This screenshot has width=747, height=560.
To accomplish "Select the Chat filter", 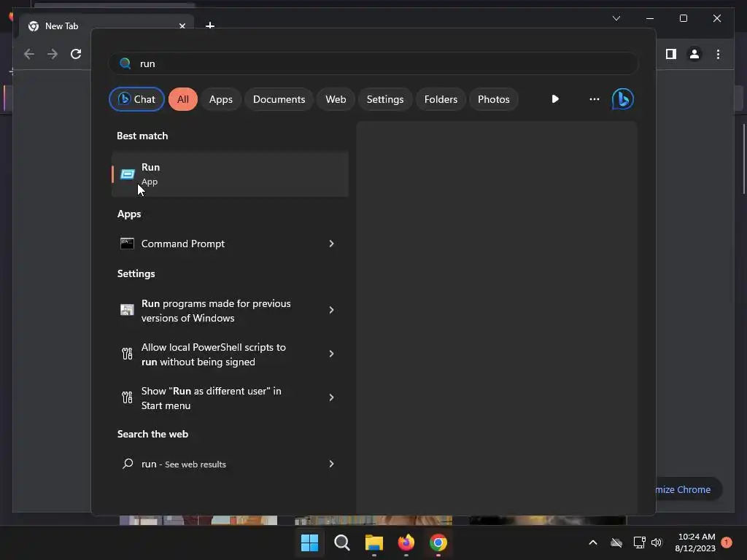I will tap(136, 99).
